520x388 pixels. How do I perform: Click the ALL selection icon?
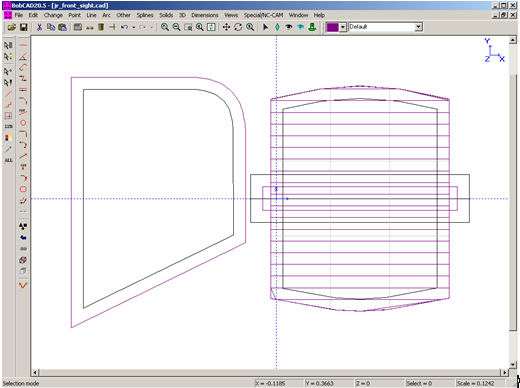pyautogui.click(x=8, y=160)
